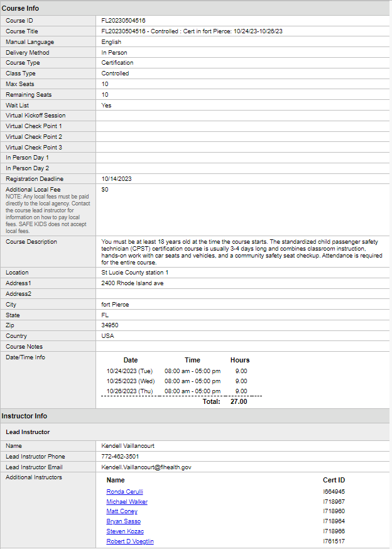Click the Lead Instructor subheading
Screen dimensions: 392x549
pyautogui.click(x=28, y=432)
